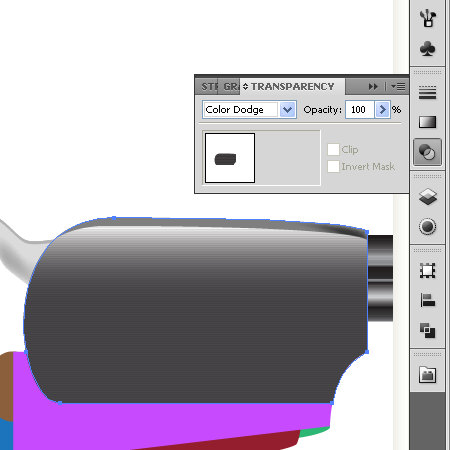This screenshot has height=450, width=450.
Task: Open the Gradient panel icon
Action: [x=427, y=122]
